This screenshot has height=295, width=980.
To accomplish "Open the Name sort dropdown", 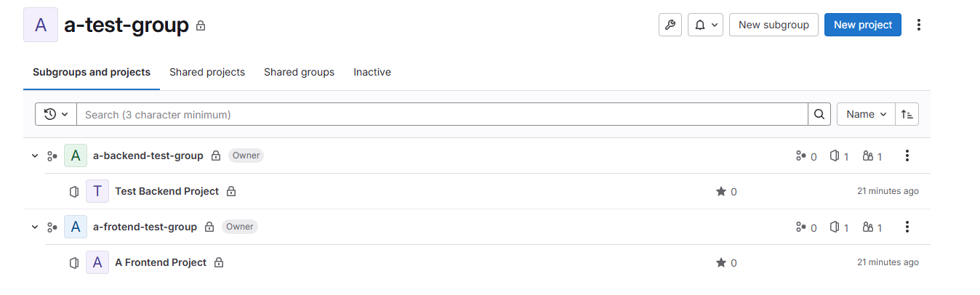I will tap(866, 114).
